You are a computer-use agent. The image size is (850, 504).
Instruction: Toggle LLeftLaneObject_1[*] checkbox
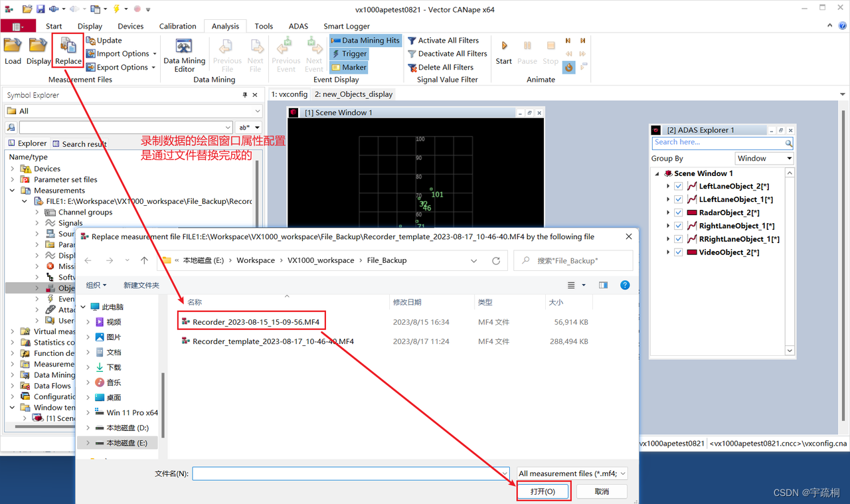[678, 200]
